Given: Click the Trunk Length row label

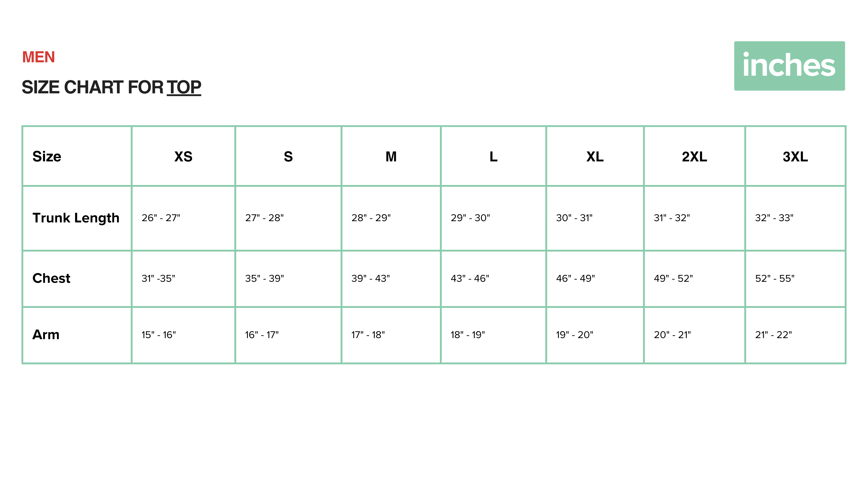Looking at the screenshot, I should coord(76,218).
